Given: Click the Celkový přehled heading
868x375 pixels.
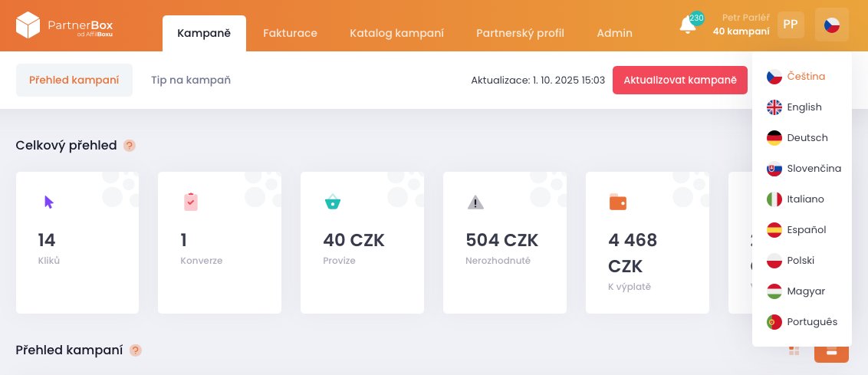Looking at the screenshot, I should [x=67, y=146].
